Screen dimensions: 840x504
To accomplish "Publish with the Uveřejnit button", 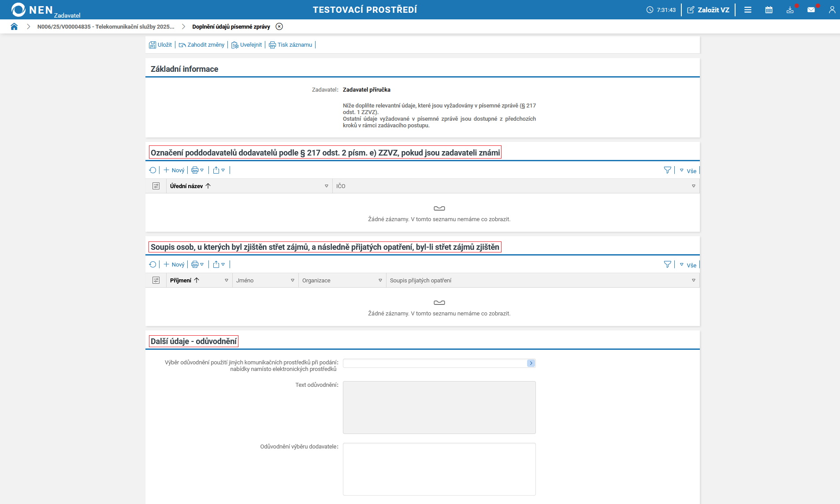I will coord(246,45).
